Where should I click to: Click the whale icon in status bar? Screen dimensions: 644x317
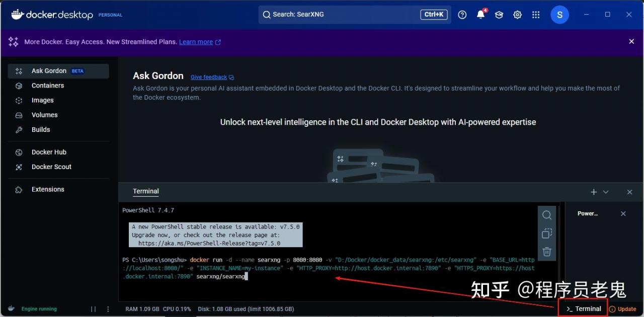click(x=12, y=308)
